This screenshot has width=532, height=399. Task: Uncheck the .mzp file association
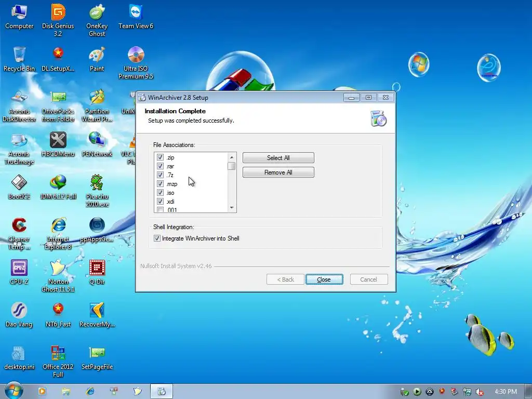point(160,184)
